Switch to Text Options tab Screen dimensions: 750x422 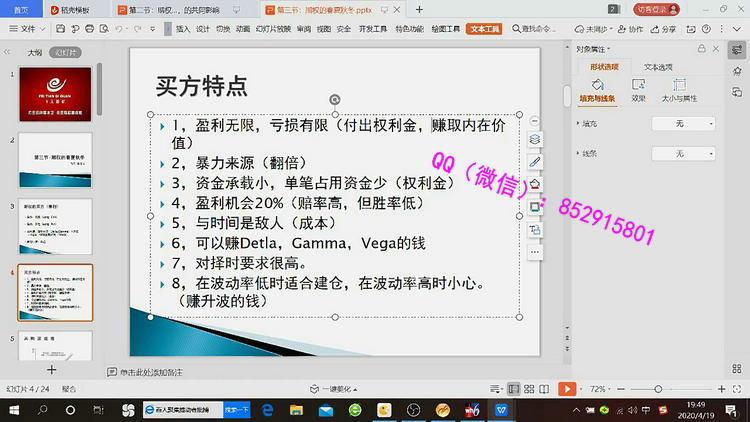[657, 66]
